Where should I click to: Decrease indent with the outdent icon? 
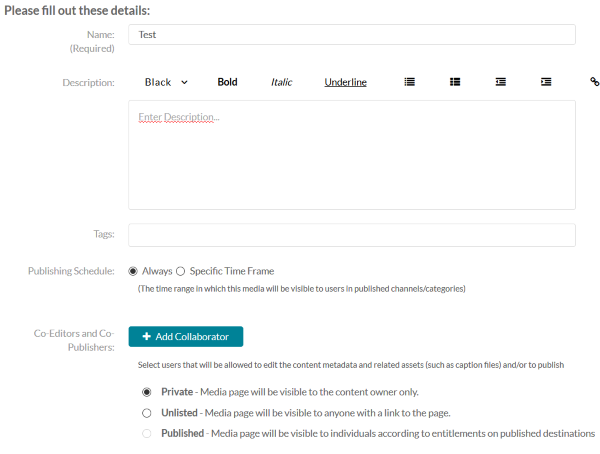tap(501, 82)
